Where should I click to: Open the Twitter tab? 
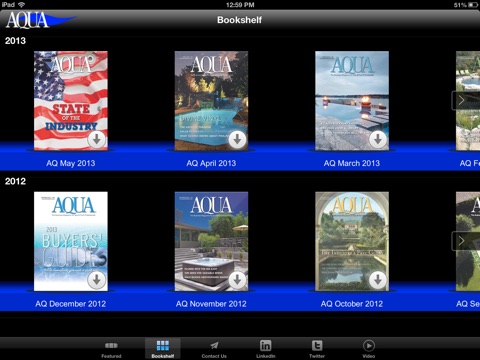coord(317,349)
